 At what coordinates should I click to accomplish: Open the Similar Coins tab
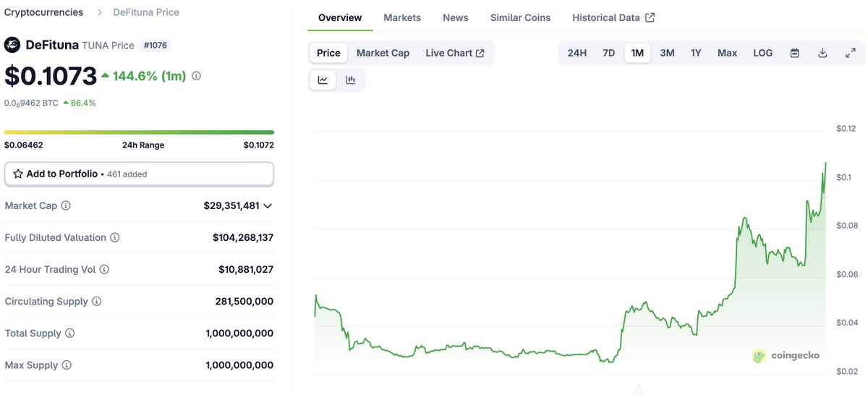520,17
